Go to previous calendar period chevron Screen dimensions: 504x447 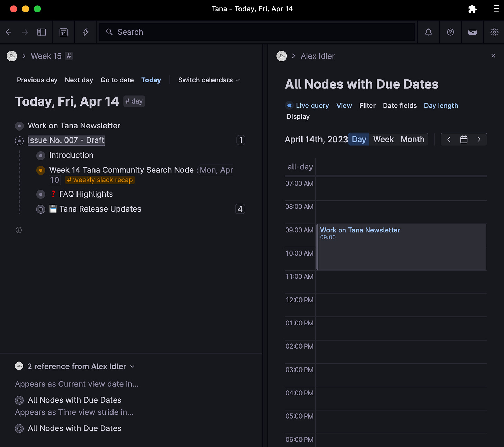449,140
